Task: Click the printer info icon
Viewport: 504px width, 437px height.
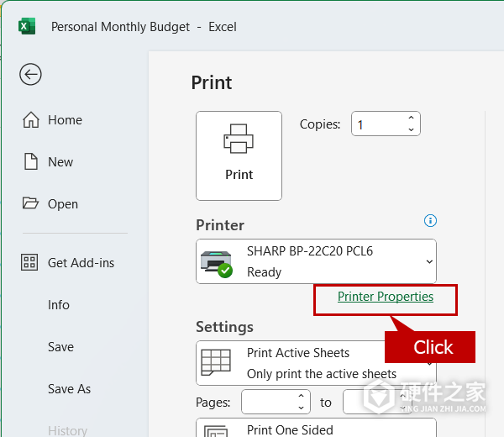Action: pos(430,221)
